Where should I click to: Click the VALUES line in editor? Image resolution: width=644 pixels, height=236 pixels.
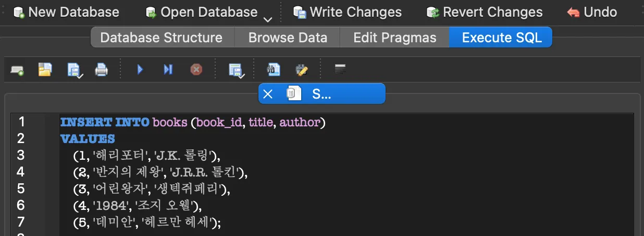pos(88,139)
